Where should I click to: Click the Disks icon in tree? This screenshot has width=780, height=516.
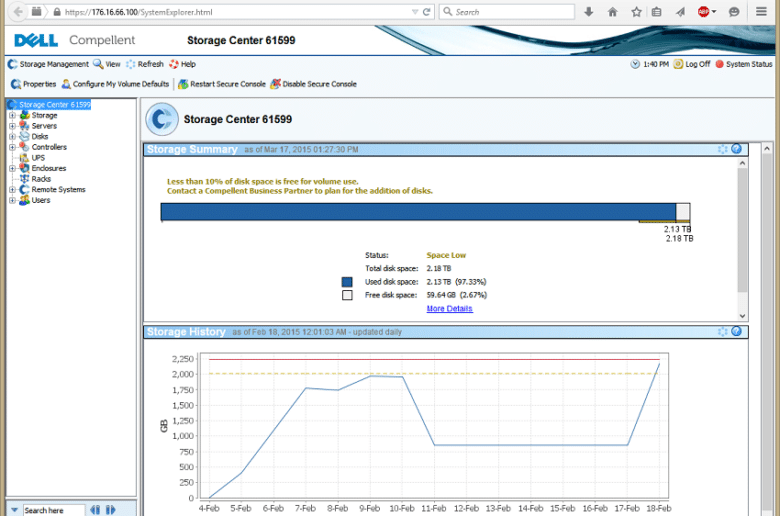(x=24, y=136)
